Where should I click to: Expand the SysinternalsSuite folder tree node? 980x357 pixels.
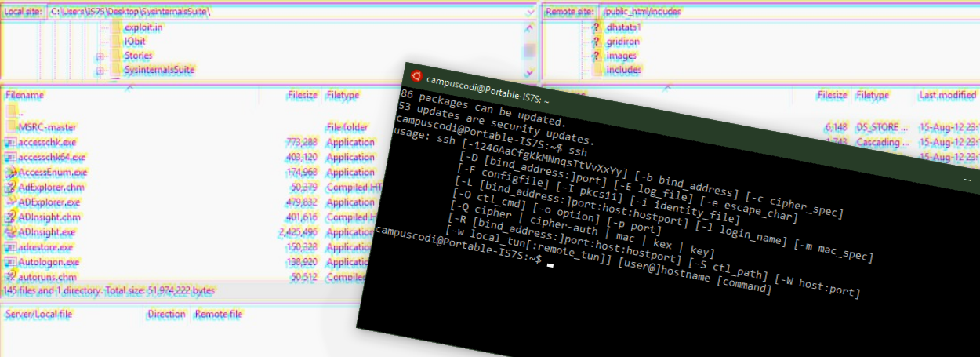pyautogui.click(x=100, y=71)
